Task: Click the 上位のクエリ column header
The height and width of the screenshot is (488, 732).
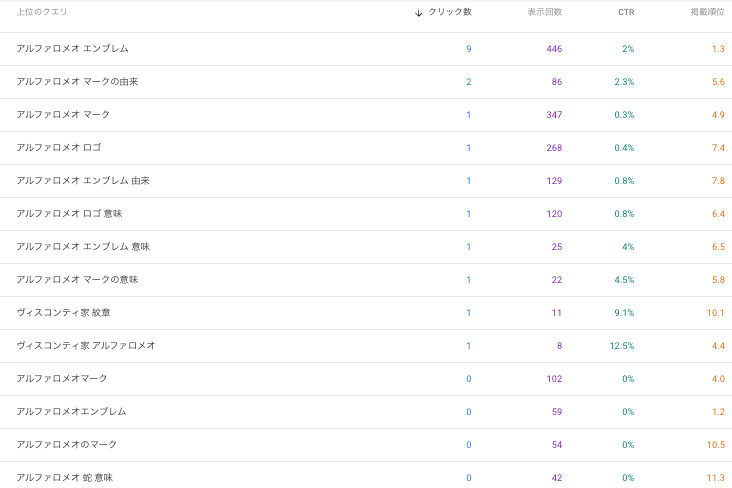Action: (42, 12)
